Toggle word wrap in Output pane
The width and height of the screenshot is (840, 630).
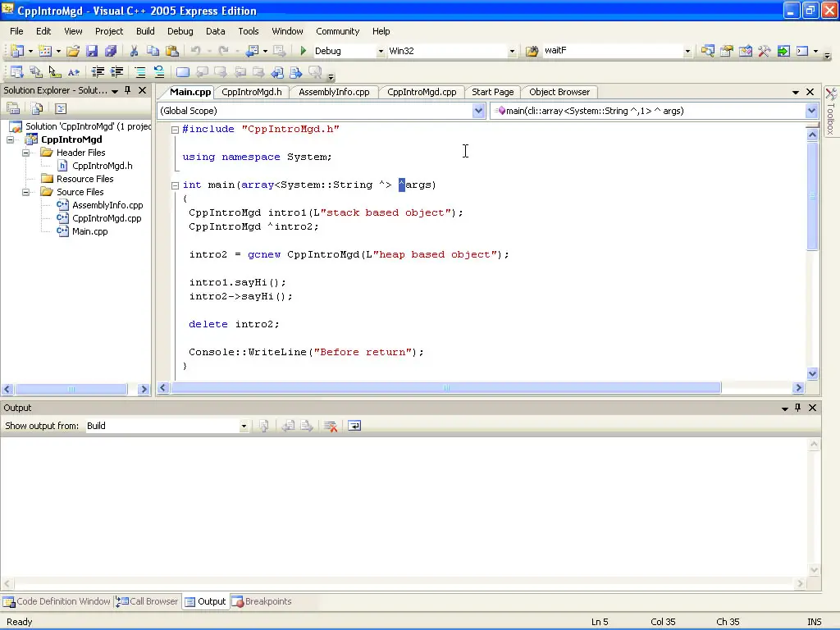[x=354, y=426]
